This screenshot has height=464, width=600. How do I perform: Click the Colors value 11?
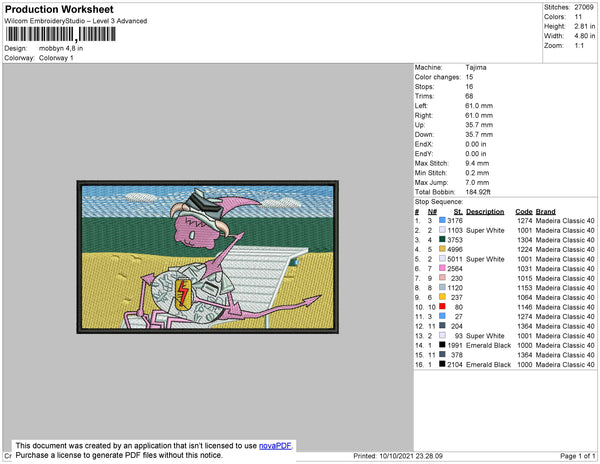pos(578,17)
